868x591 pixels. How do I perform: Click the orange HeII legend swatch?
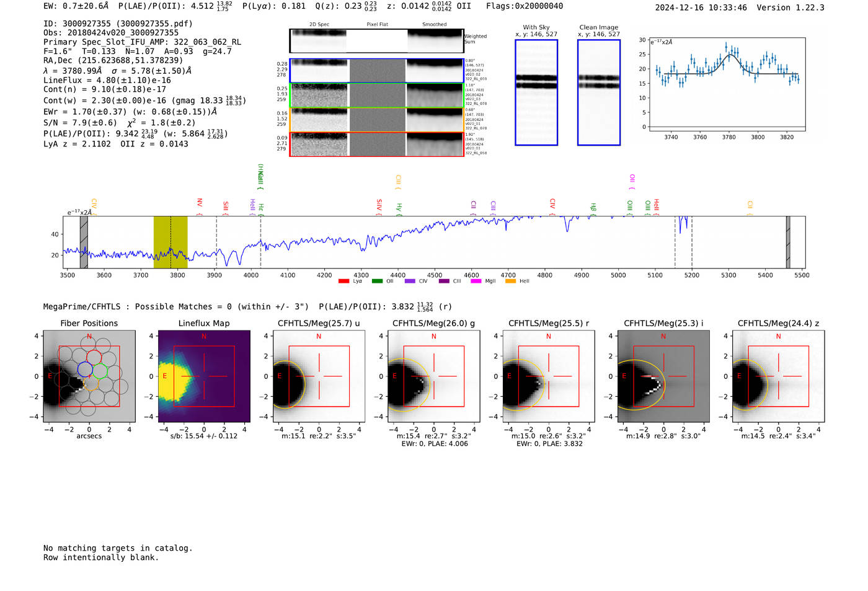(x=510, y=282)
